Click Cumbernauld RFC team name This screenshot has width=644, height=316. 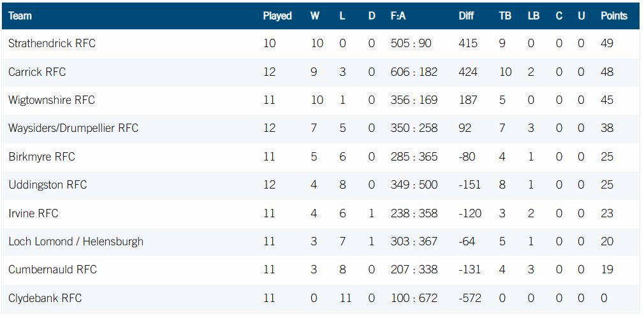[52, 269]
